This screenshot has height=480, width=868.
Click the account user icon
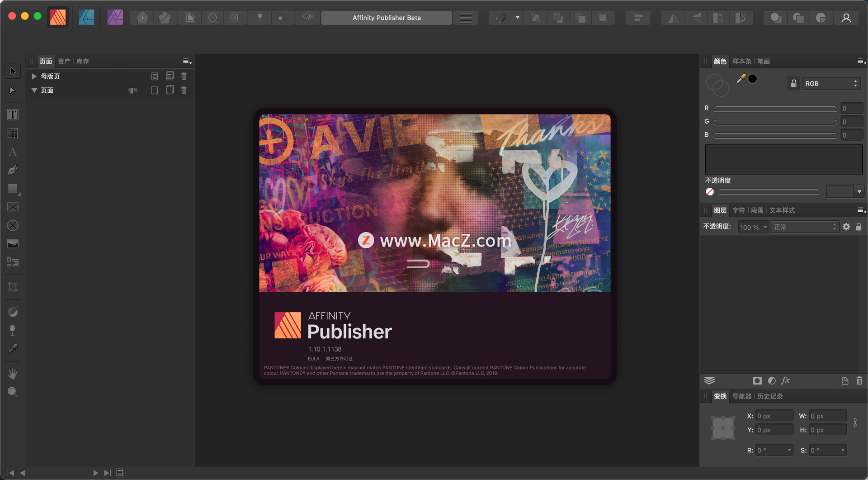point(846,18)
